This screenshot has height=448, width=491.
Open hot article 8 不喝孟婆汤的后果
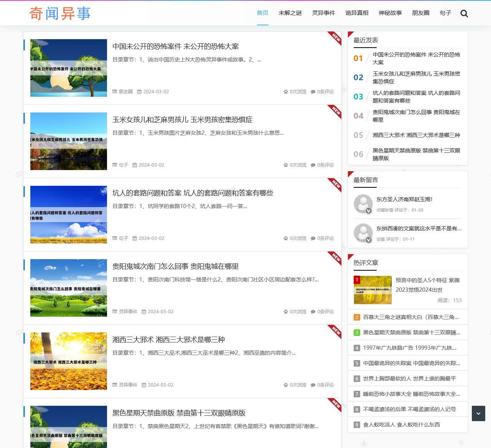(410, 409)
